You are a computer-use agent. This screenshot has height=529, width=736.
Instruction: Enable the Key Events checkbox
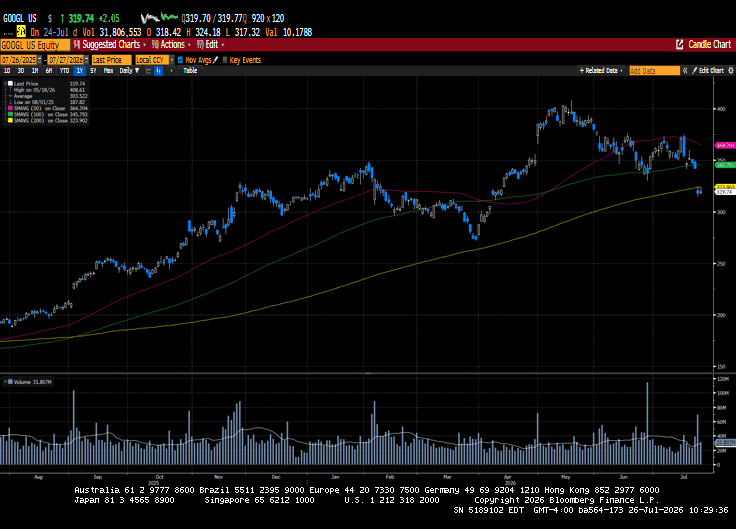(x=225, y=60)
